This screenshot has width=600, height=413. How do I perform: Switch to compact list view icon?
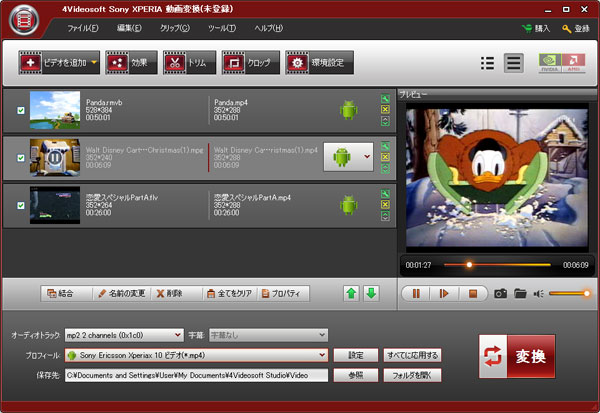tap(487, 63)
